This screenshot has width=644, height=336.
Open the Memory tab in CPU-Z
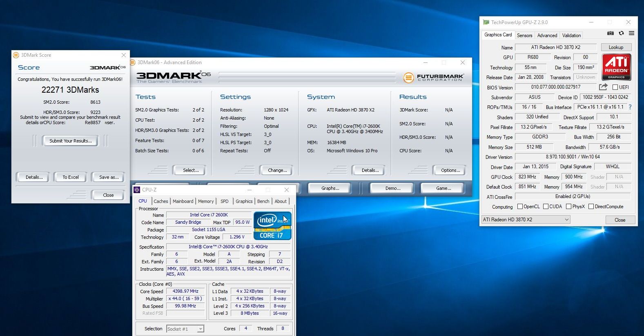(206, 201)
